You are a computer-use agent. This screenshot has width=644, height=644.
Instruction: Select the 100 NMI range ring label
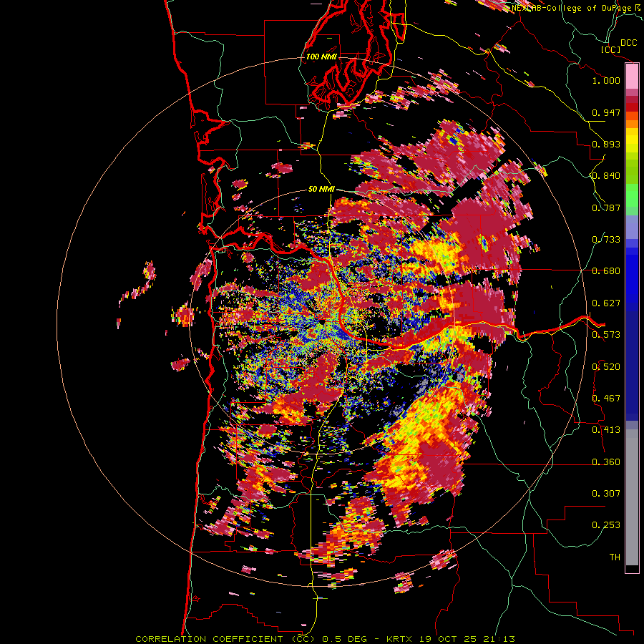(x=321, y=57)
